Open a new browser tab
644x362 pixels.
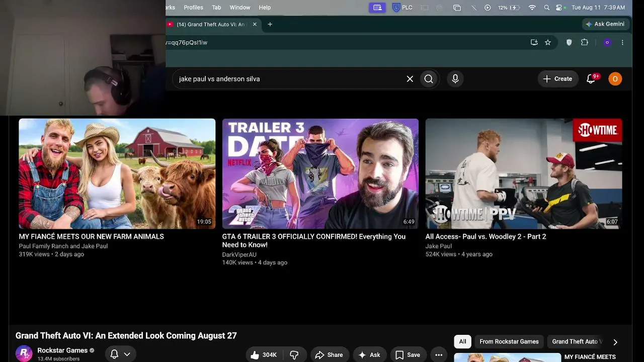point(270,24)
